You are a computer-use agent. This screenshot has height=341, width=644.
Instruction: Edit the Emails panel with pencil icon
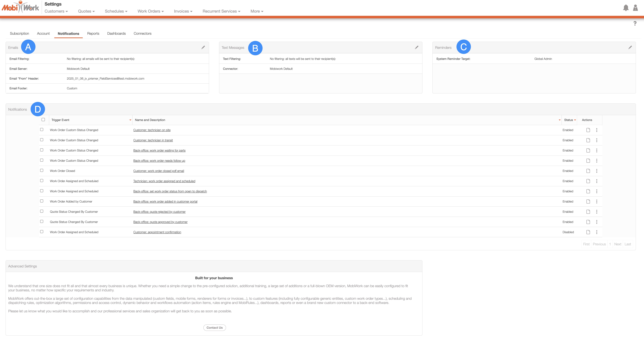[203, 47]
